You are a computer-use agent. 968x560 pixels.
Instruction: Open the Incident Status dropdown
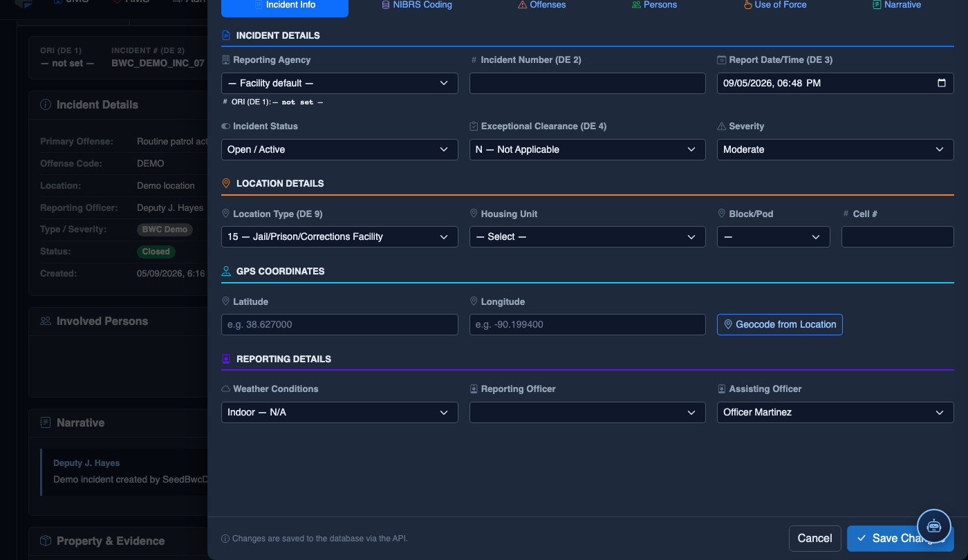(339, 149)
